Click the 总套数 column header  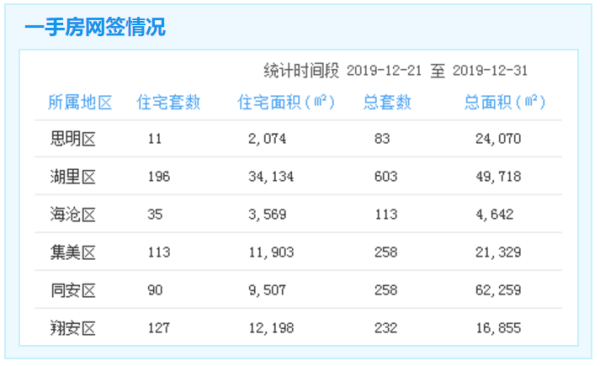click(387, 102)
